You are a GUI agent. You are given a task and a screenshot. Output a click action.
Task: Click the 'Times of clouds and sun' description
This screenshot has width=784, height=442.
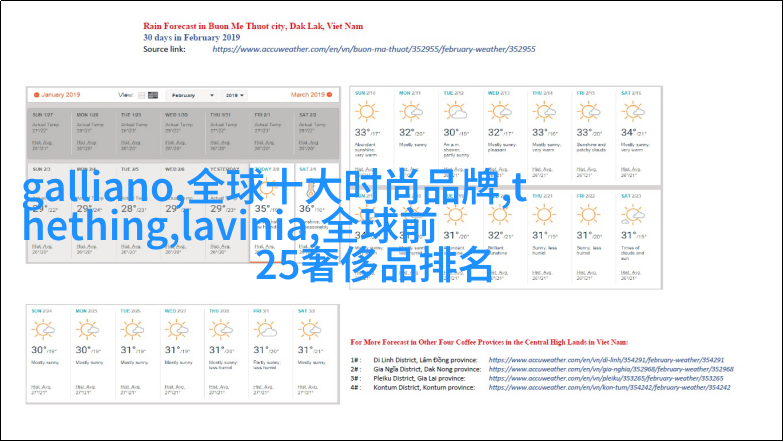(632, 253)
